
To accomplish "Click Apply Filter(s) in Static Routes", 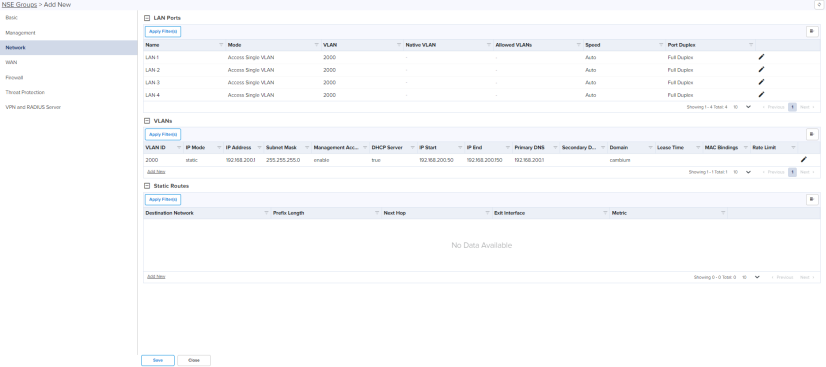I will coord(163,200).
